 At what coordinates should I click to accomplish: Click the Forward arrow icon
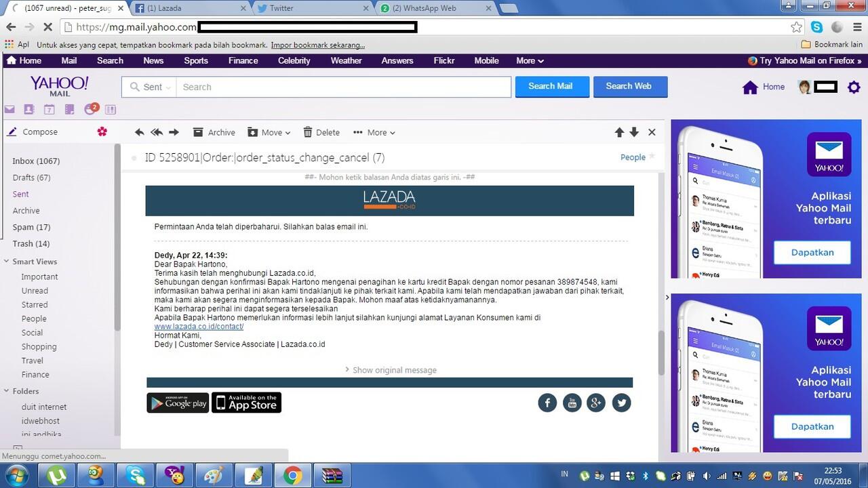[x=174, y=132]
